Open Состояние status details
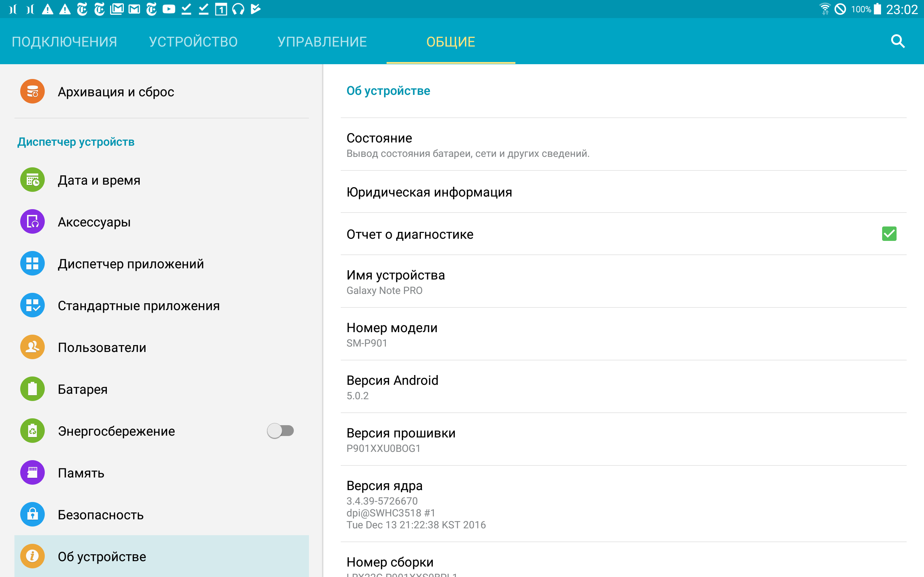The image size is (924, 577). (x=468, y=145)
